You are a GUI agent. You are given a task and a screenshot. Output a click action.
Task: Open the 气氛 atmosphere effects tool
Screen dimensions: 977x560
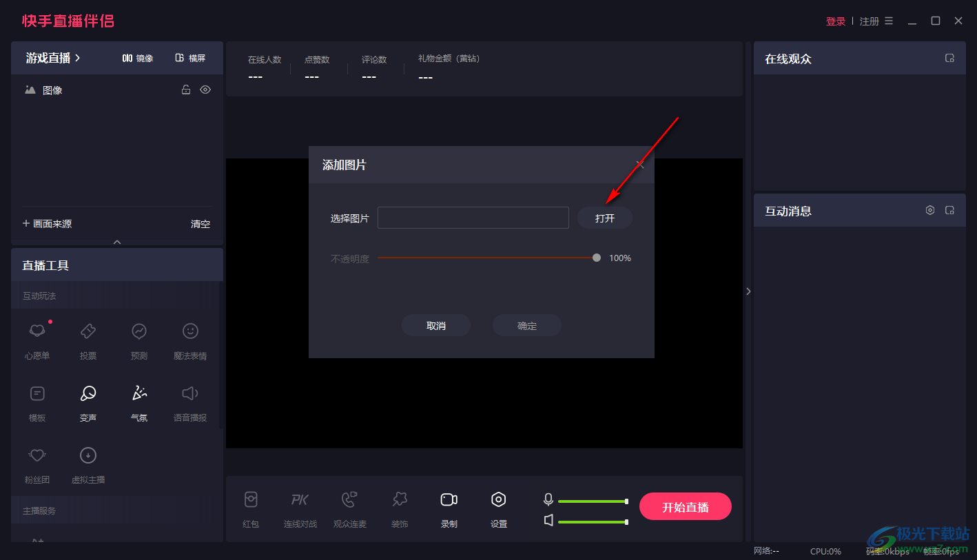click(139, 402)
